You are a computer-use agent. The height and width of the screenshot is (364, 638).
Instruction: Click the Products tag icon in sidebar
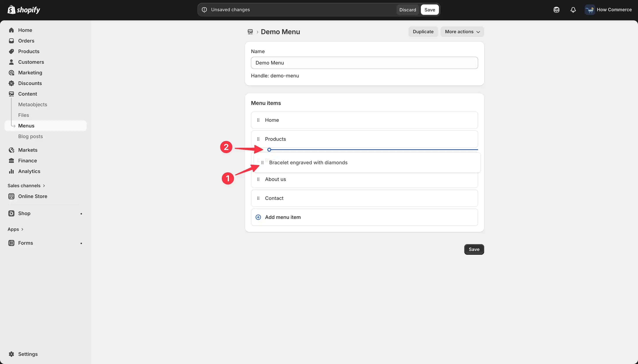click(x=11, y=51)
